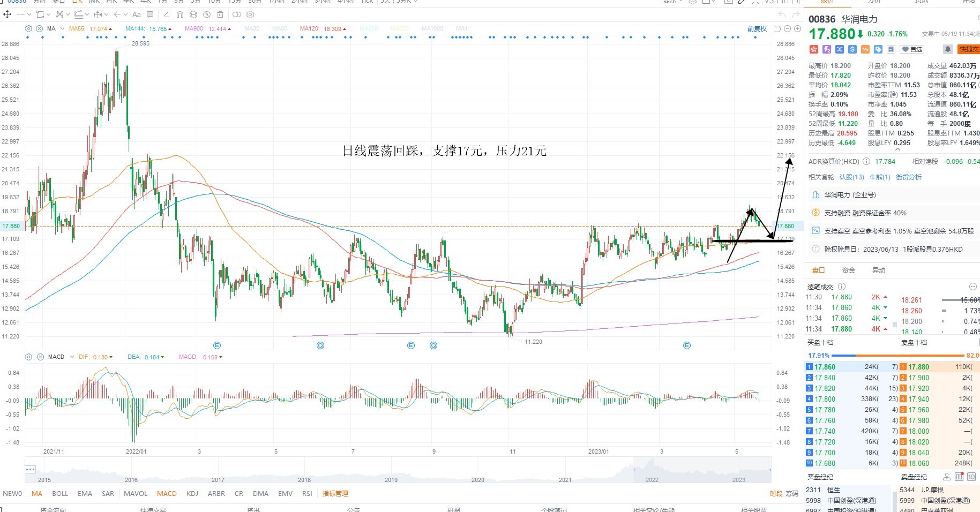Open the ADR conversion price info icon
980x512 pixels.
[x=866, y=161]
